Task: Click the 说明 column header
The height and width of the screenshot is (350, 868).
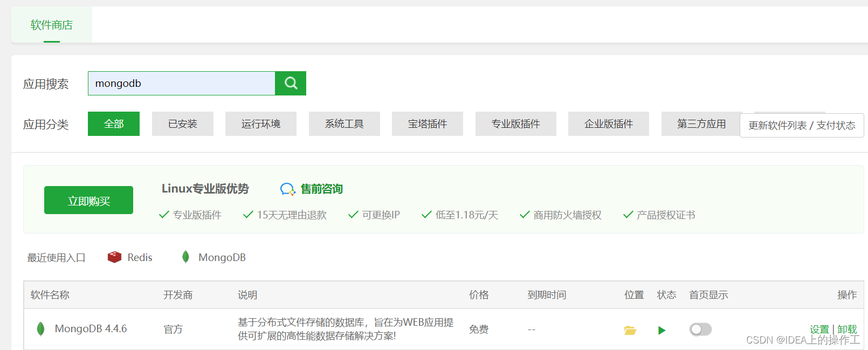Action: tap(247, 295)
